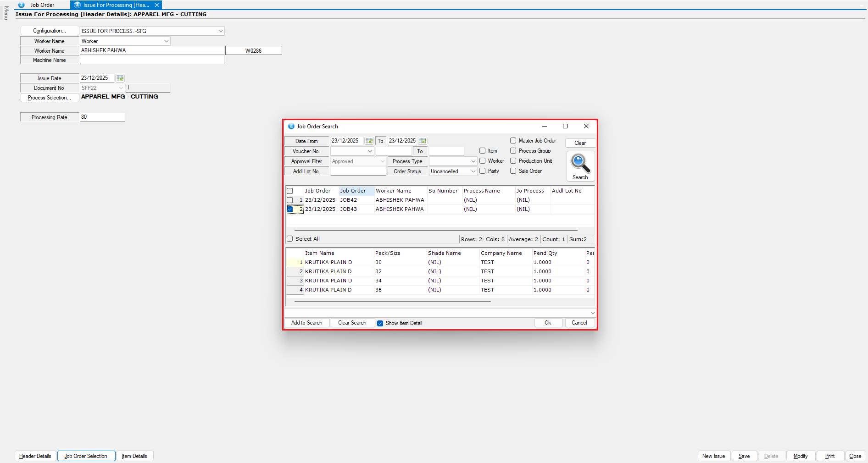The width and height of the screenshot is (868, 463).
Task: Expand the Order Status dropdown
Action: [x=473, y=171]
